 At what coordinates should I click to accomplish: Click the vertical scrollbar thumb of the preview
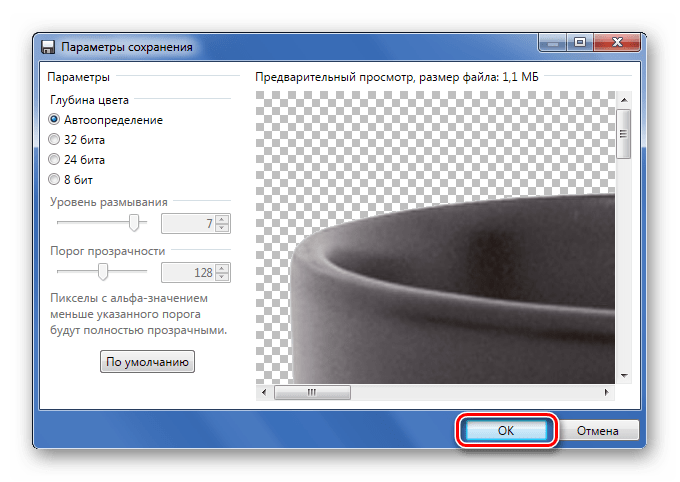click(624, 134)
